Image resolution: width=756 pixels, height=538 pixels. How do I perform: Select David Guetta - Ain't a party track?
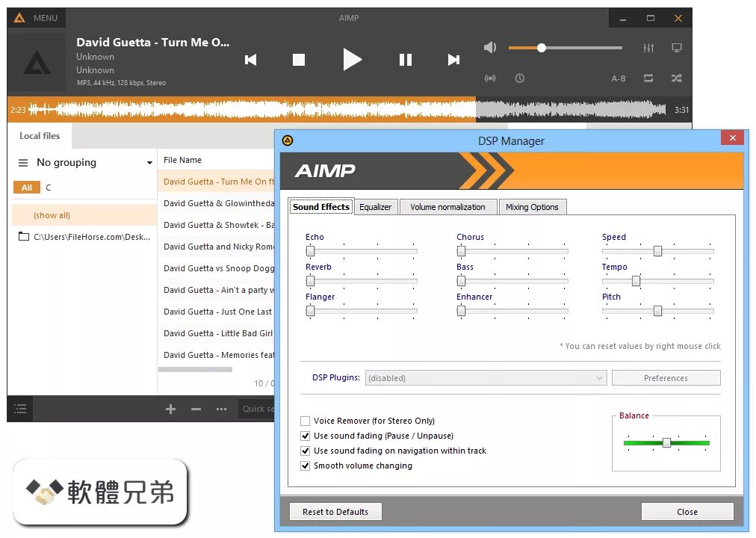217,290
